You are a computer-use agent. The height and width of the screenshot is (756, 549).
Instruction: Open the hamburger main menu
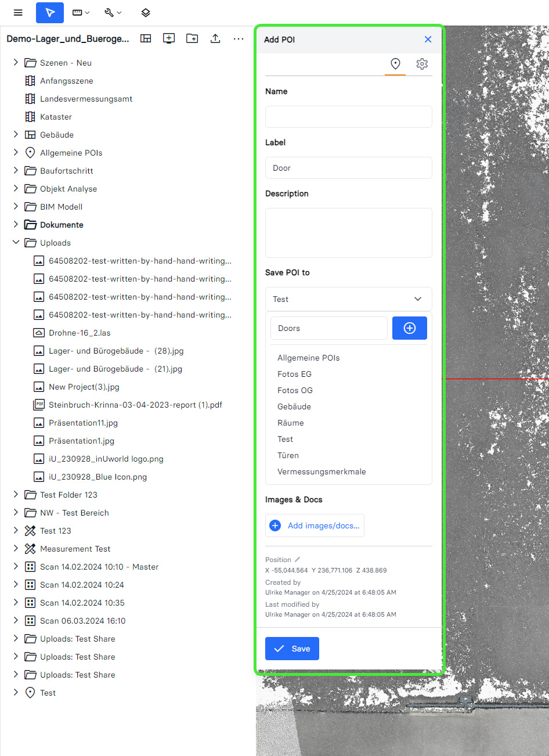(x=18, y=13)
